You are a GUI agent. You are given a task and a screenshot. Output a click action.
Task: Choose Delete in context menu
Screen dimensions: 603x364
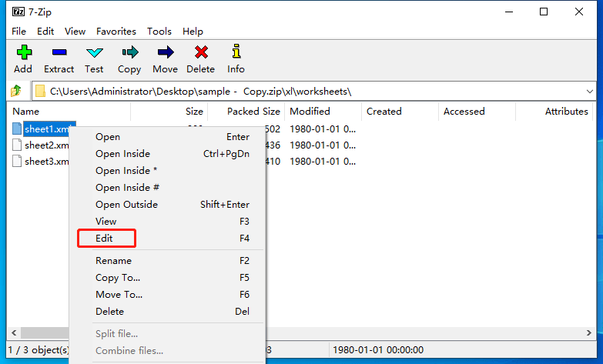pyautogui.click(x=168, y=312)
